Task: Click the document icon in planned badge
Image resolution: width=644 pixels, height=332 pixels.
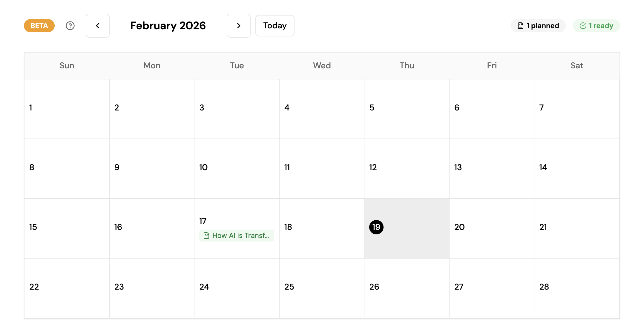Action: click(x=521, y=26)
